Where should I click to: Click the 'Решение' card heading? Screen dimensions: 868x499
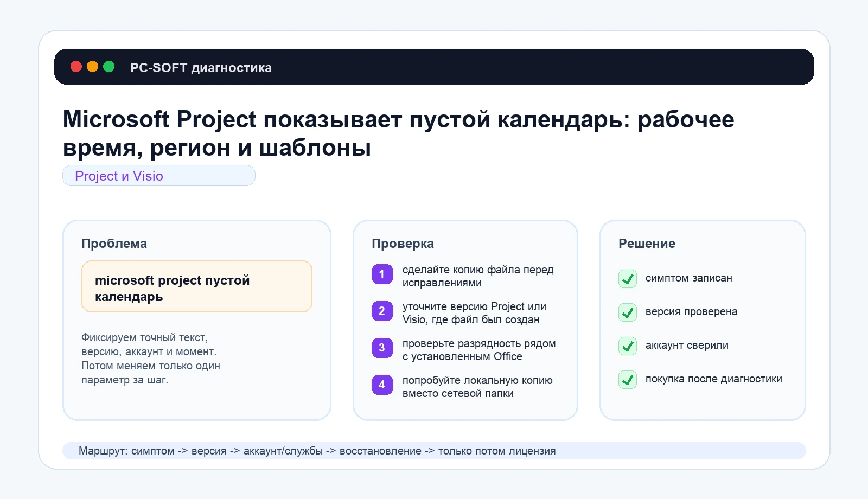coord(647,244)
